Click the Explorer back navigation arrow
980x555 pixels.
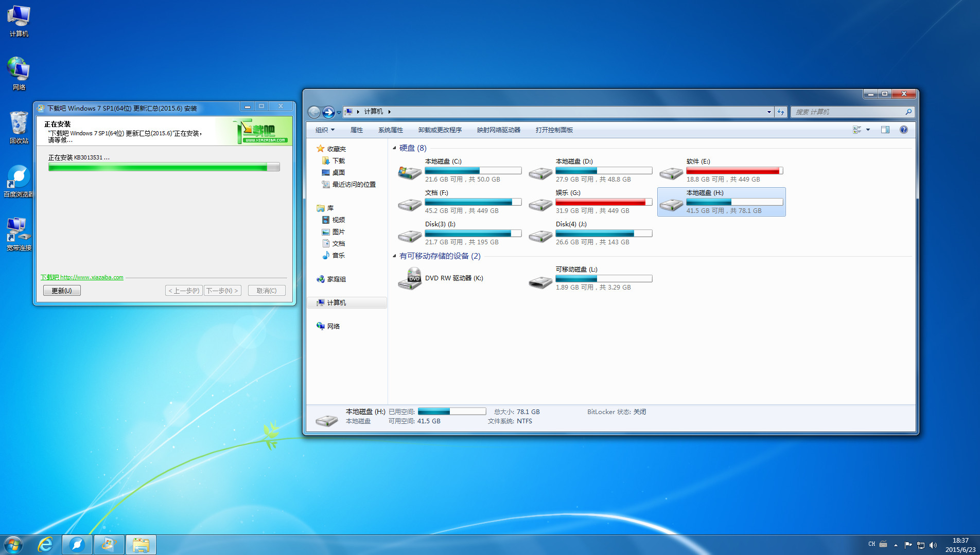[314, 112]
